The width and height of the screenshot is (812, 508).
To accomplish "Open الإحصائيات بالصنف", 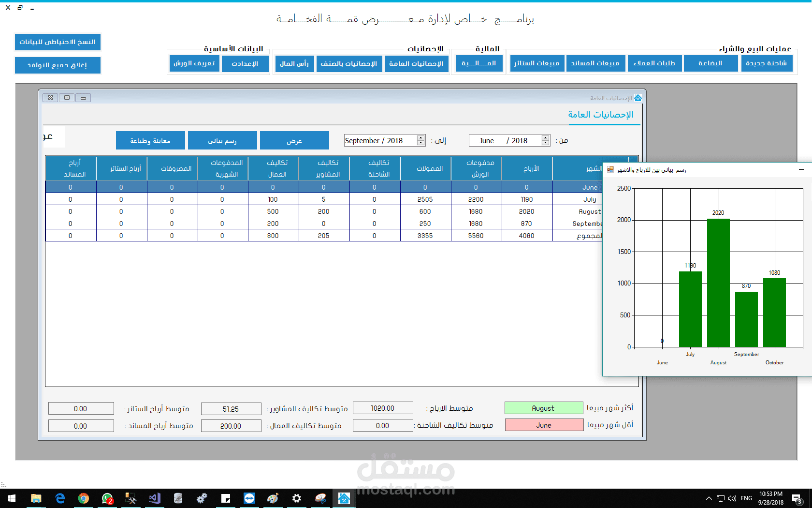I will (348, 63).
